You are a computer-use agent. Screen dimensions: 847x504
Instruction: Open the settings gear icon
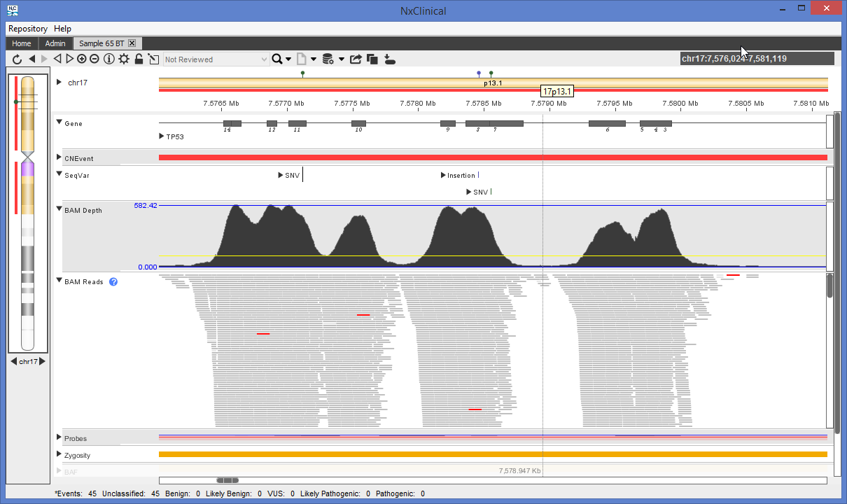124,59
